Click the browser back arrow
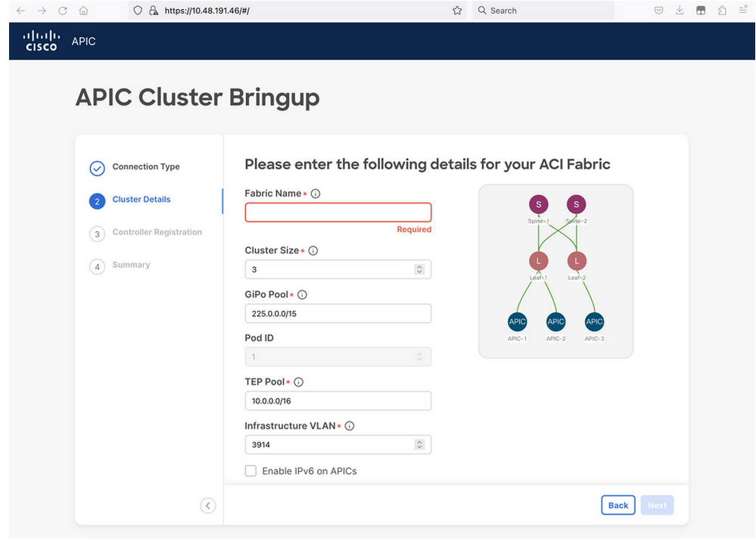This screenshot has width=756, height=540. click(20, 11)
